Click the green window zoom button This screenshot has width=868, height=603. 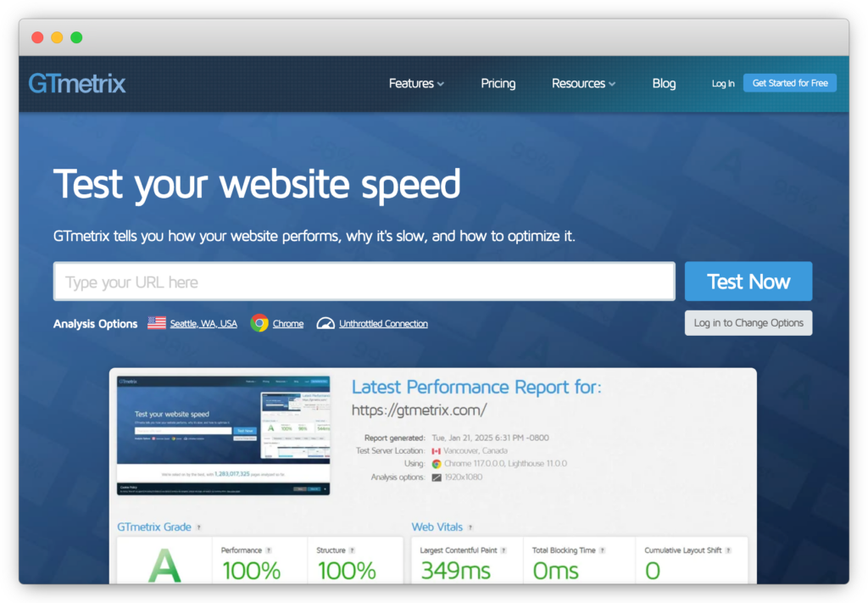76,37
